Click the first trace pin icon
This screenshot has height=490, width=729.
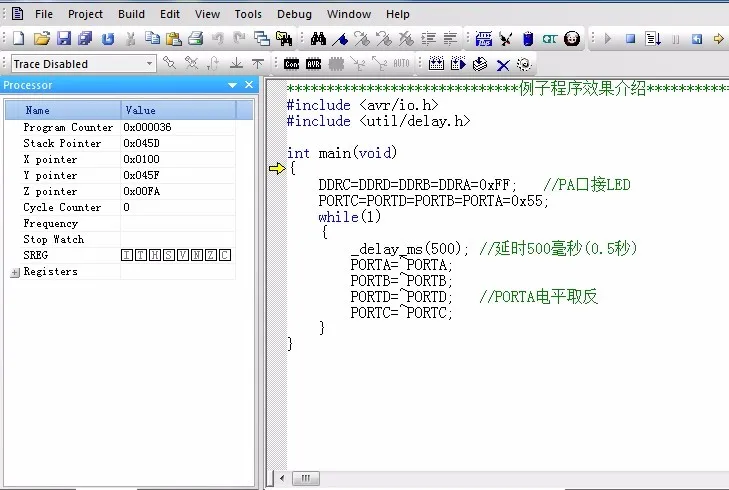(169, 63)
